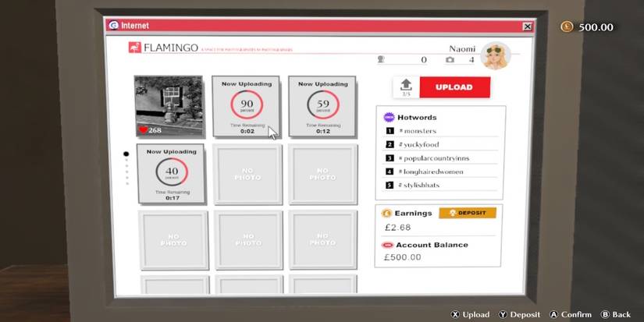Select the #monsters hotword
The image size is (644, 322).
pyautogui.click(x=418, y=131)
